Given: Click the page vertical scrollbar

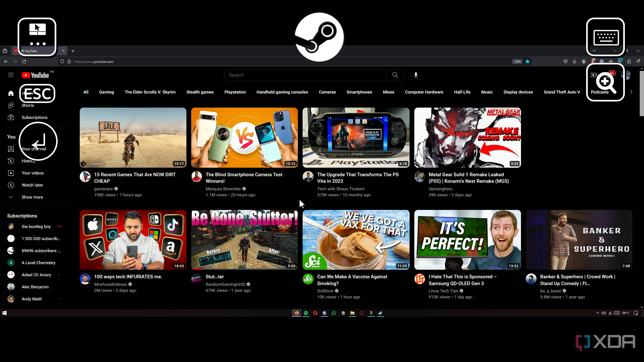Looking at the screenshot, I should pos(642,94).
